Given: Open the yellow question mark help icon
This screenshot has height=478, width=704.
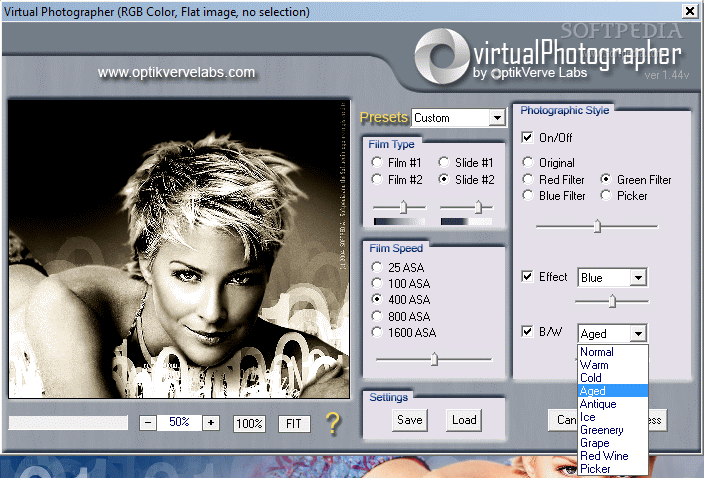Looking at the screenshot, I should (x=333, y=423).
